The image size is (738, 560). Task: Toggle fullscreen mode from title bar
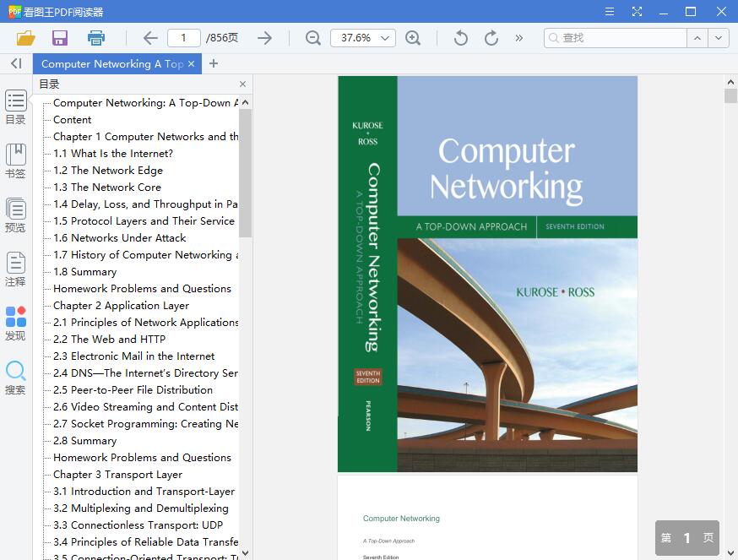pyautogui.click(x=637, y=11)
